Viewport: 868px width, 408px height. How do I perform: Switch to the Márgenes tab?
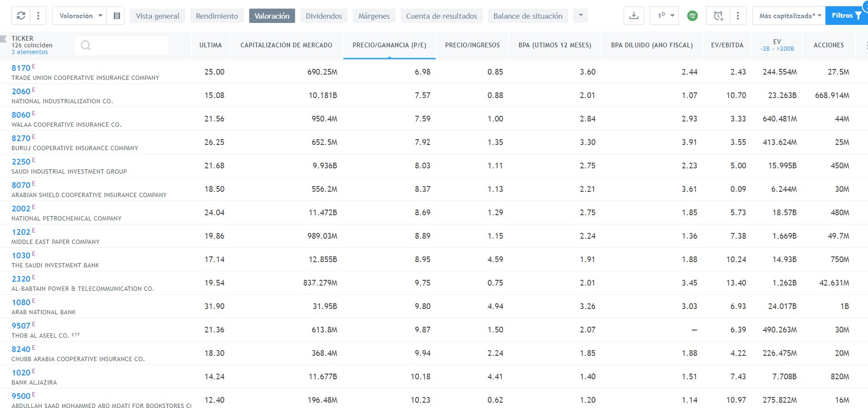click(x=374, y=16)
